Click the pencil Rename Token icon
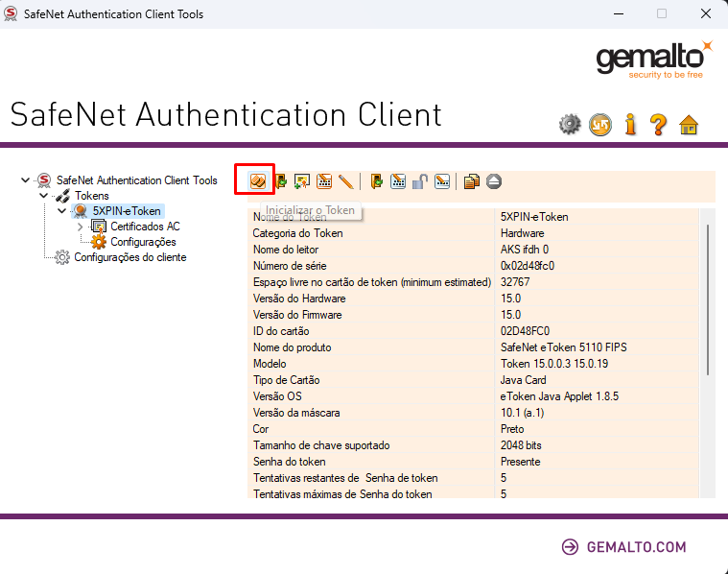Image resolution: width=728 pixels, height=574 pixels. tap(346, 180)
